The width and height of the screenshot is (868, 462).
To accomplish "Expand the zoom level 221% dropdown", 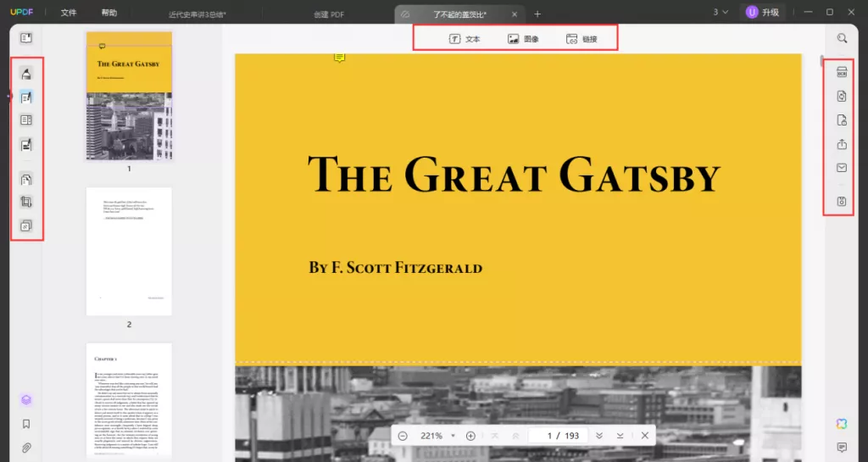I will click(x=453, y=436).
